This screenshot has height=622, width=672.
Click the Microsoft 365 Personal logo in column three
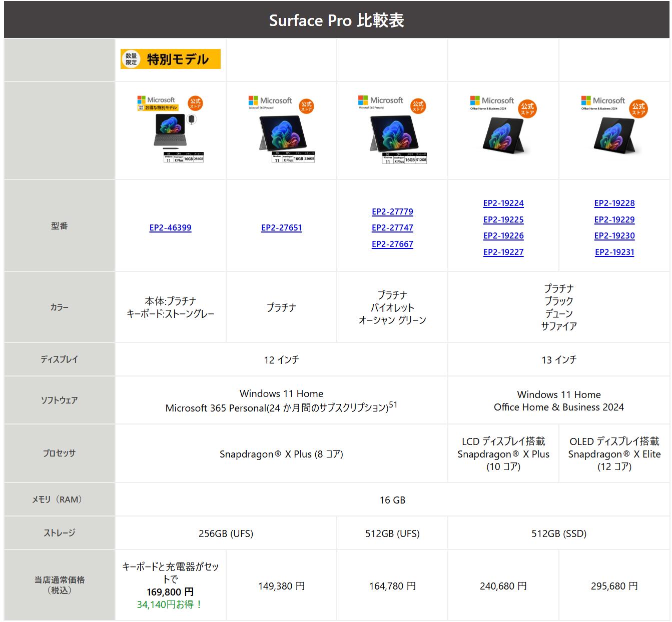[x=382, y=100]
